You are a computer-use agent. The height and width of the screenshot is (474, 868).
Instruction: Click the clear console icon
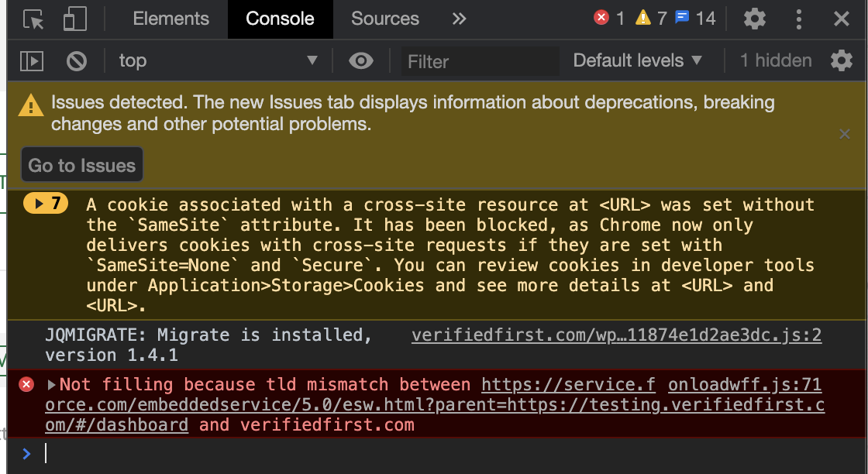[74, 61]
